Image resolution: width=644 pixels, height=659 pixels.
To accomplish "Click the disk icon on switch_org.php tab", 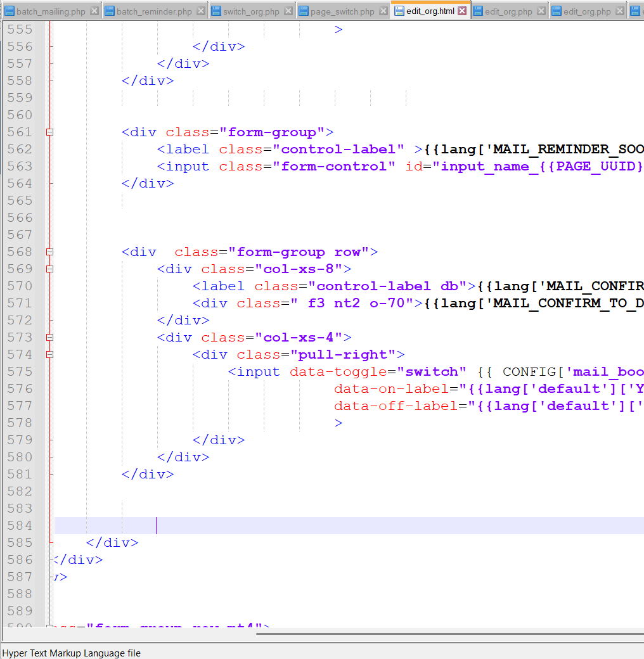I will point(216,11).
